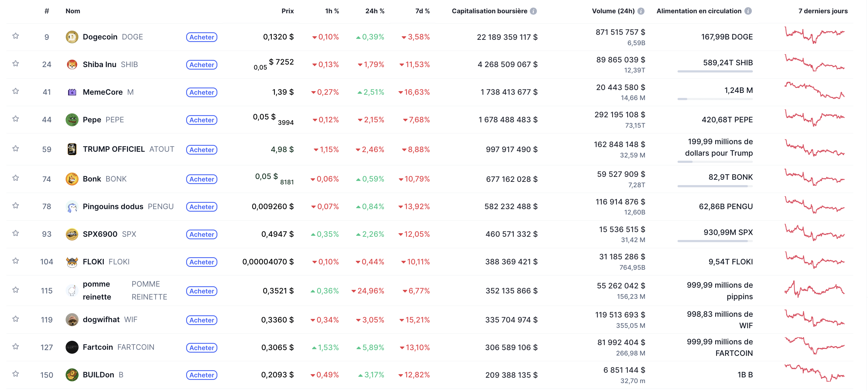Toggle the star for SPX6900

16,233
